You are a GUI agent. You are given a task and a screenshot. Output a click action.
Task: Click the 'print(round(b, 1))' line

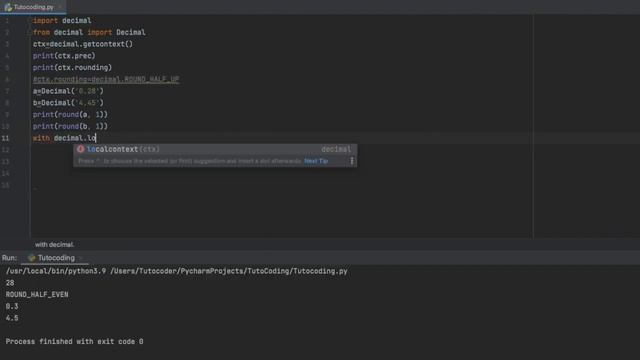click(x=70, y=127)
